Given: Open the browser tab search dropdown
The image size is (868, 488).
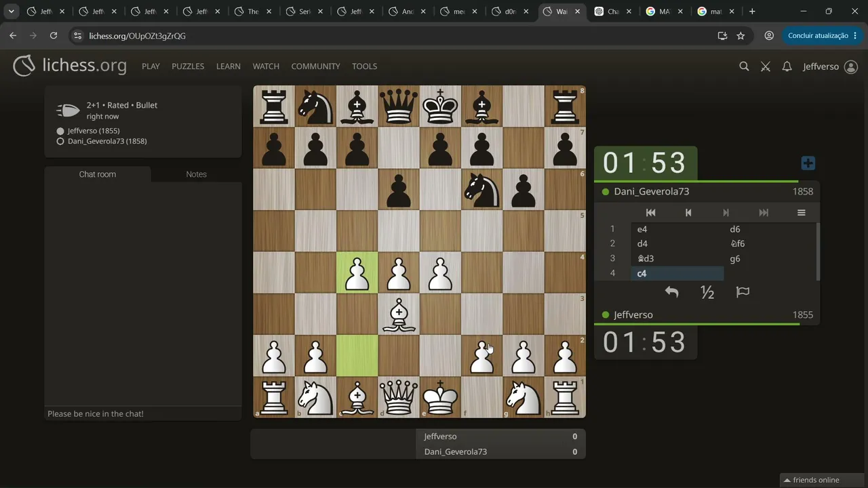Looking at the screenshot, I should pyautogui.click(x=12, y=12).
